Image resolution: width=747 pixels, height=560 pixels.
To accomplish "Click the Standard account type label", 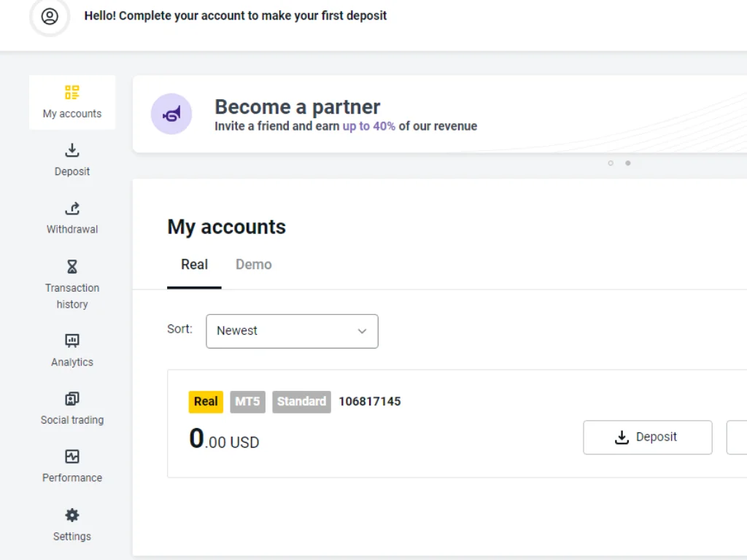I will 301,401.
